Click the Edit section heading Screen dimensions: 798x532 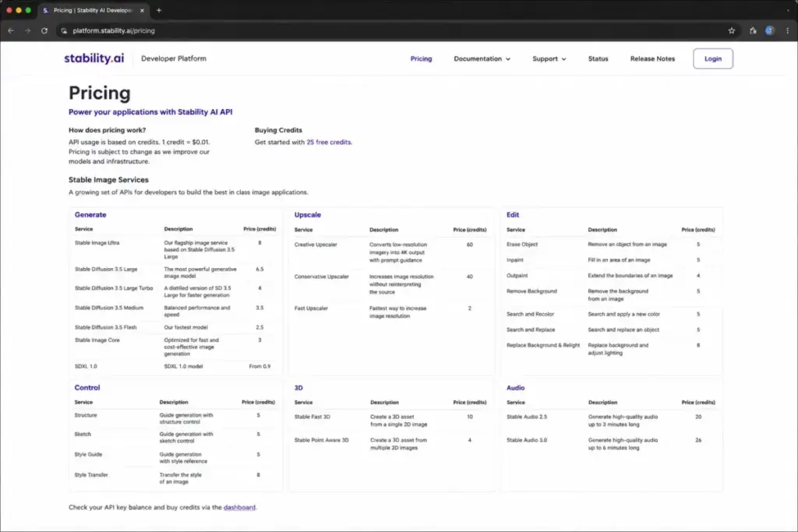[x=513, y=215]
